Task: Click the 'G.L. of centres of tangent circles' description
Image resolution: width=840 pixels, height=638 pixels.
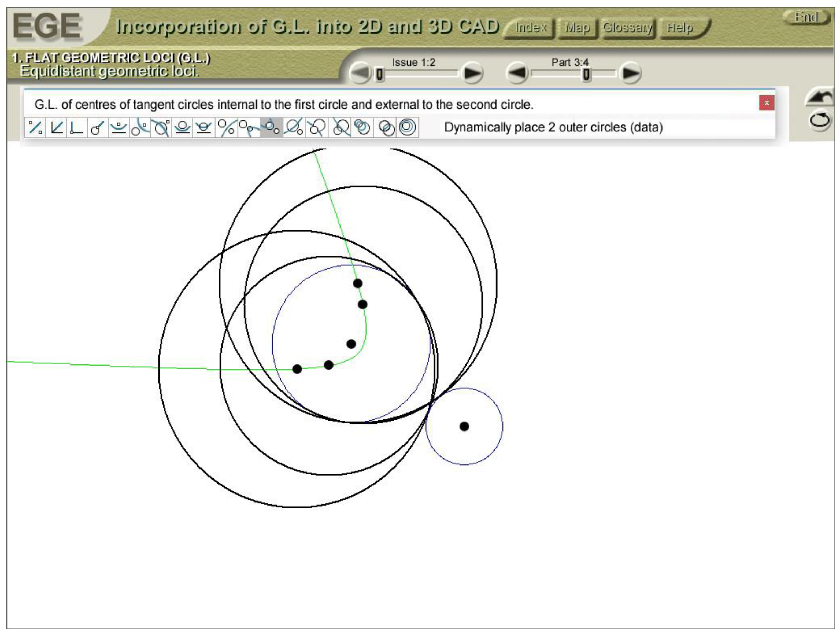Action: click(x=284, y=104)
